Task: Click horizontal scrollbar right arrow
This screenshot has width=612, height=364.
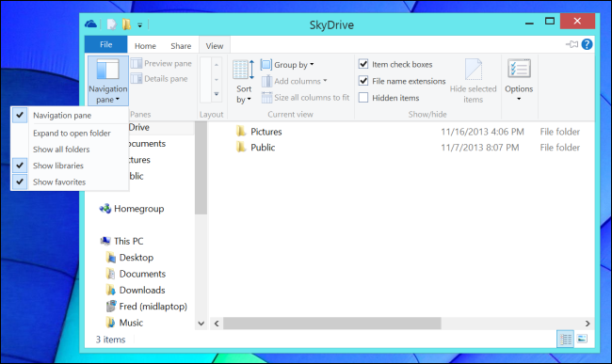Action: (588, 324)
